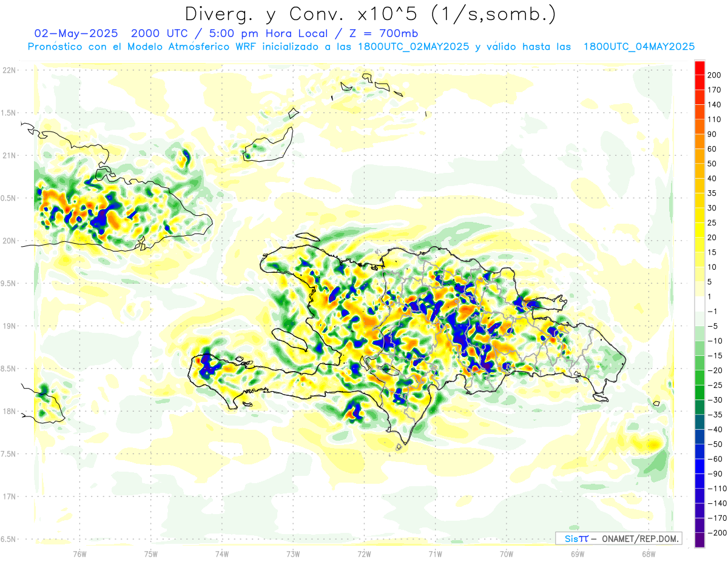Click the '1800UTC_04MAY2025' validity text
This screenshot has height=562, width=728.
tap(639, 47)
